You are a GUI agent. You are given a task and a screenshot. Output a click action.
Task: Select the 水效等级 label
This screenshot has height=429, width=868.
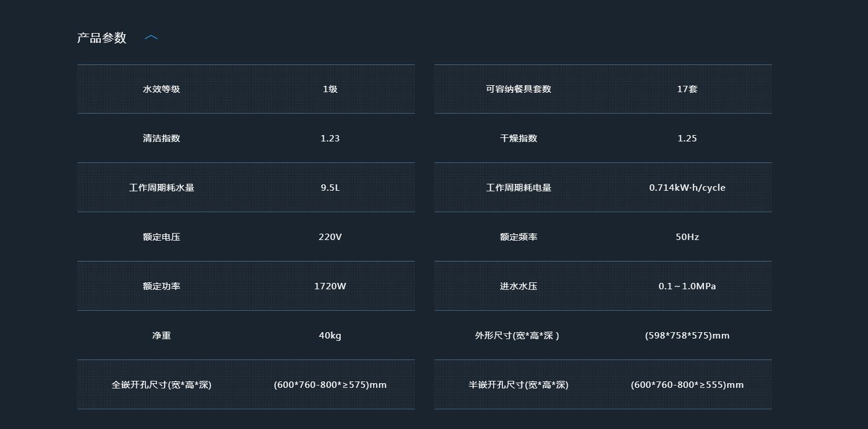point(162,89)
